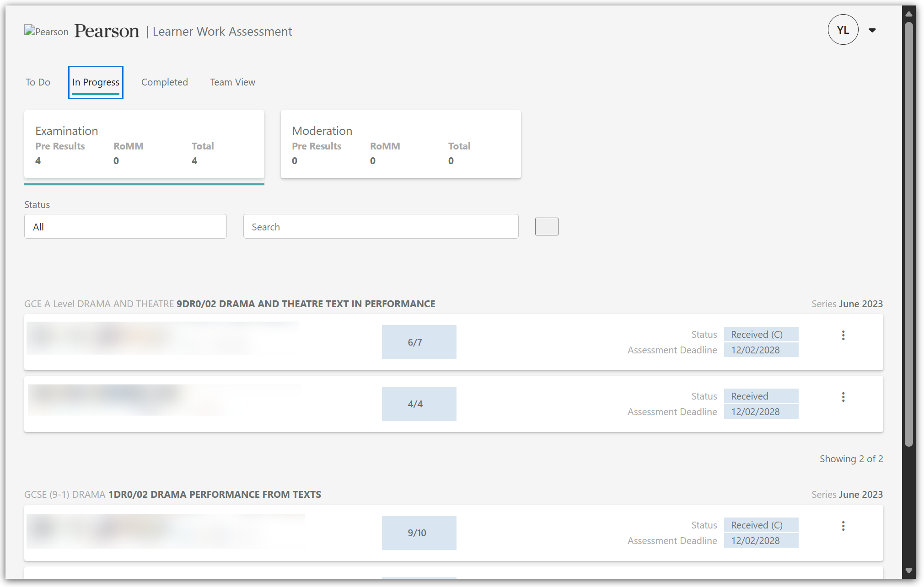This screenshot has width=924, height=587.
Task: Open the options menu for the 6/7 row
Action: (x=843, y=335)
